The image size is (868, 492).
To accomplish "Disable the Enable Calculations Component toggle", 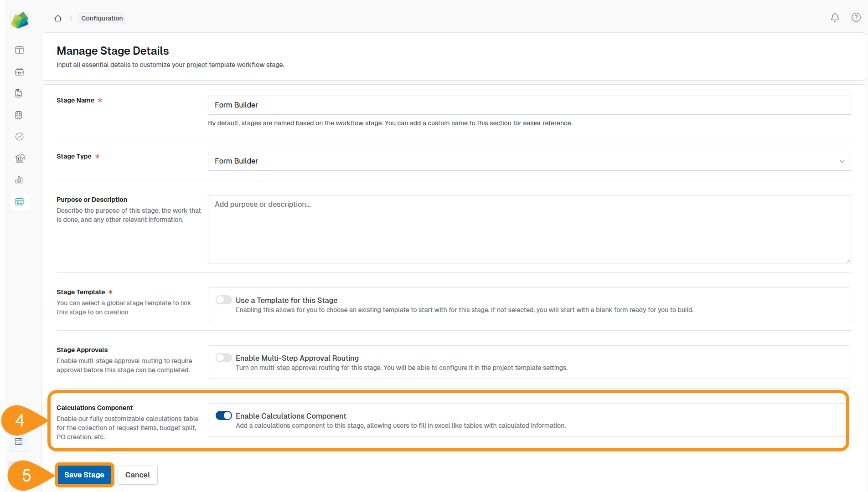I will tap(224, 415).
